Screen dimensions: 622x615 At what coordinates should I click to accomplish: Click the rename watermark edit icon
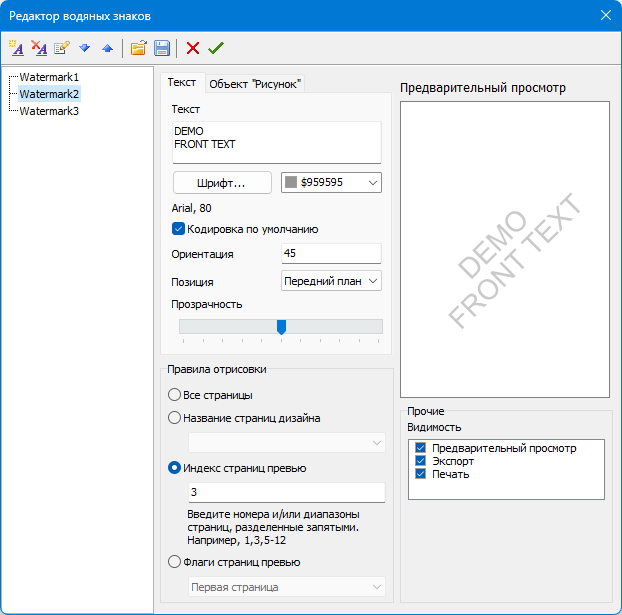(x=62, y=47)
